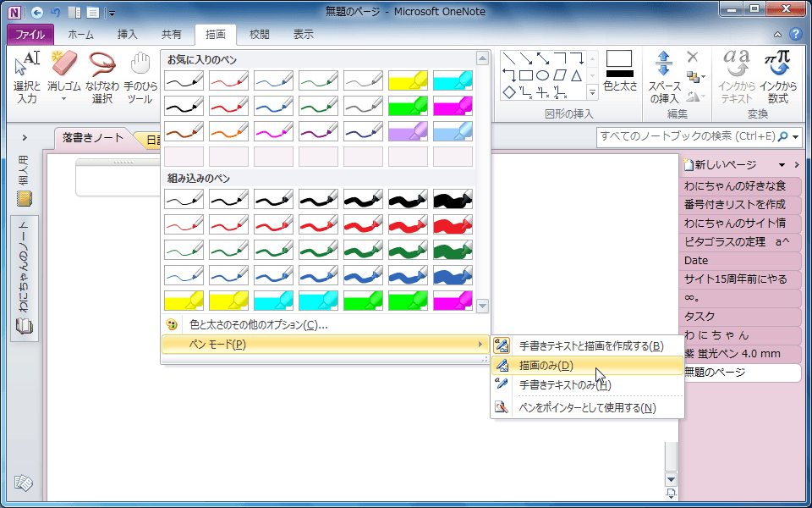
Task: Open page 番号付きリストを作成
Action: click(x=739, y=204)
